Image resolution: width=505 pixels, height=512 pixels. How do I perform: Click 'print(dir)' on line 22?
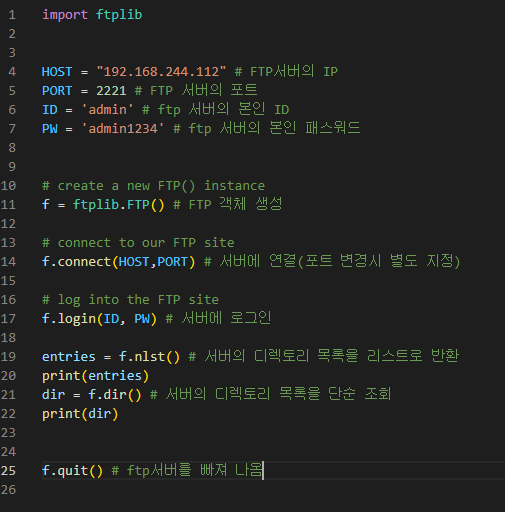coord(80,414)
